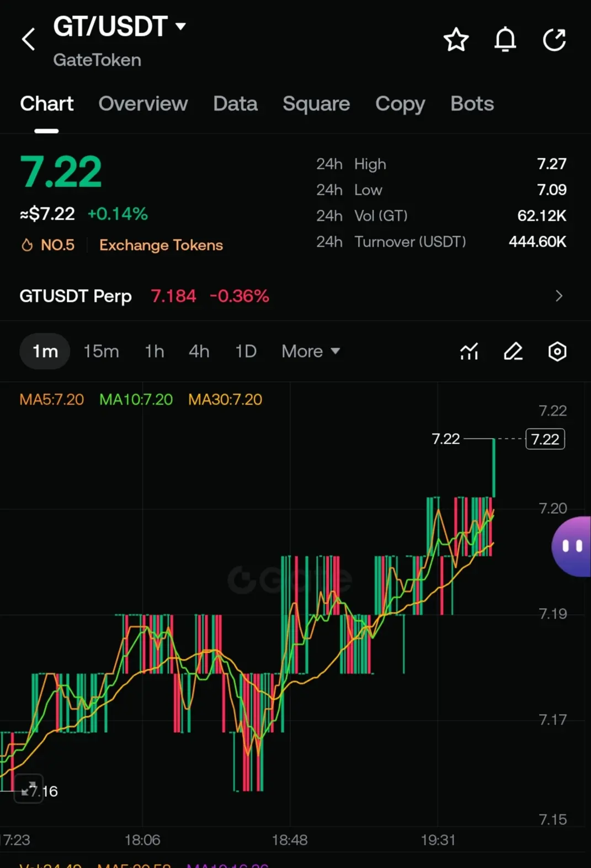Select the 1h timeframe
This screenshot has height=868, width=591.
point(155,352)
